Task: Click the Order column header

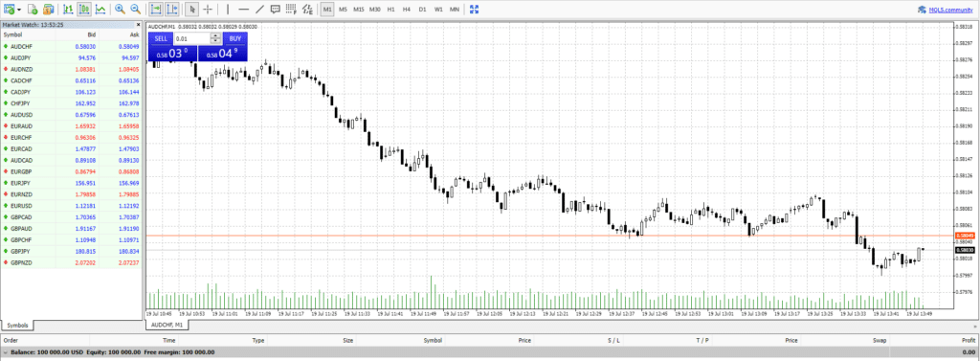Action: [44, 340]
